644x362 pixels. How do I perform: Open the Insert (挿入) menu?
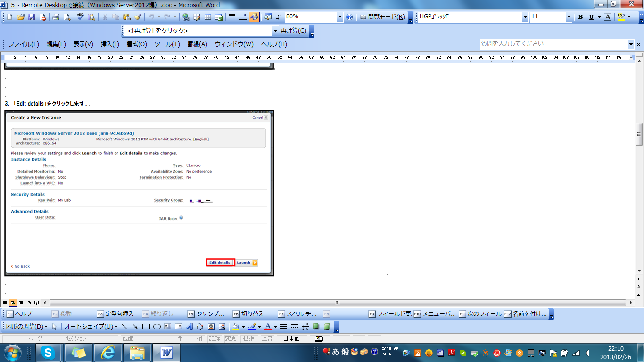coord(110,44)
